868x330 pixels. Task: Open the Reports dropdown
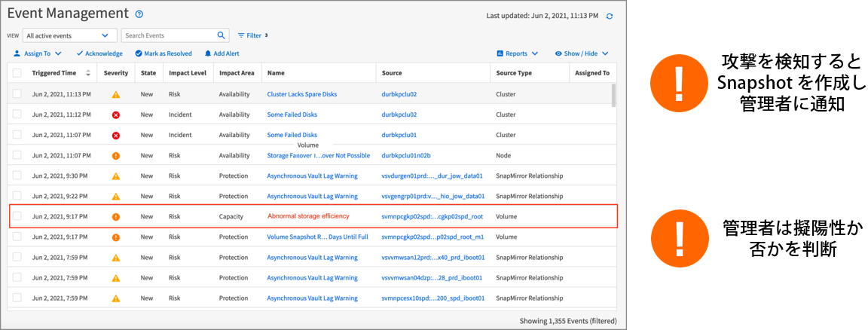coord(517,53)
